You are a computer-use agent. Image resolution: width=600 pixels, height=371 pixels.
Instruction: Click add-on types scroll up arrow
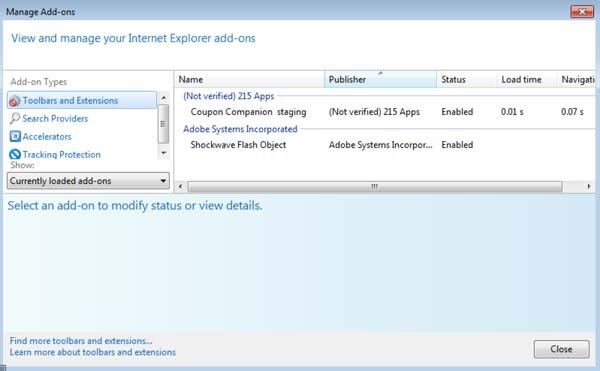164,98
